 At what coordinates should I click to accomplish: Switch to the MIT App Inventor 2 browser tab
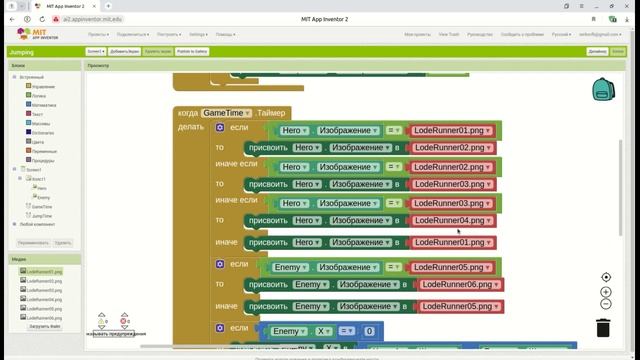click(x=65, y=6)
